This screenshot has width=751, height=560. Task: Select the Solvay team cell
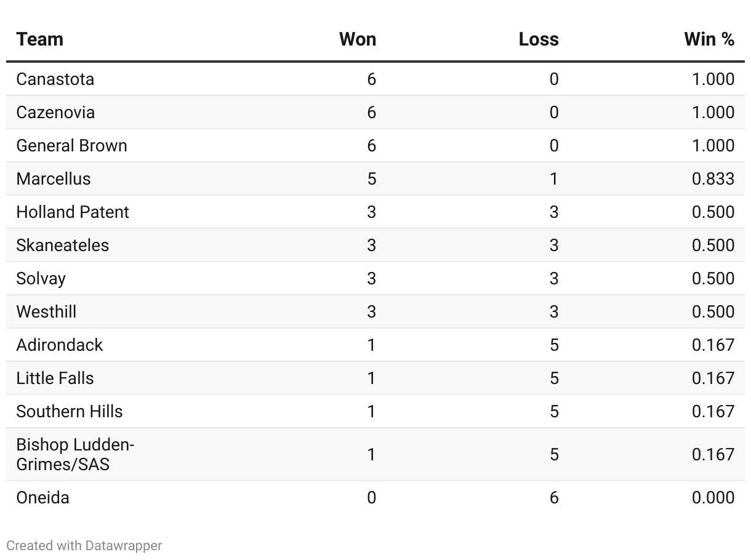click(x=41, y=278)
